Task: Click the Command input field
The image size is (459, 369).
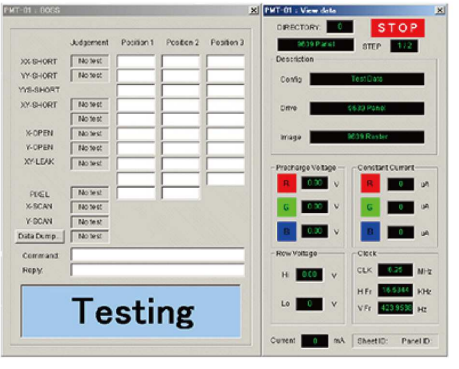Action: pos(158,255)
